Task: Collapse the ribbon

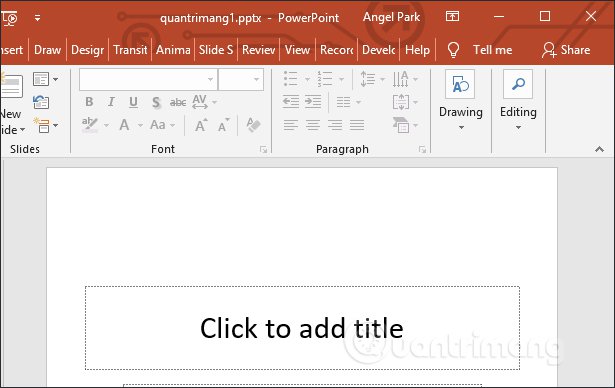Action: [599, 149]
